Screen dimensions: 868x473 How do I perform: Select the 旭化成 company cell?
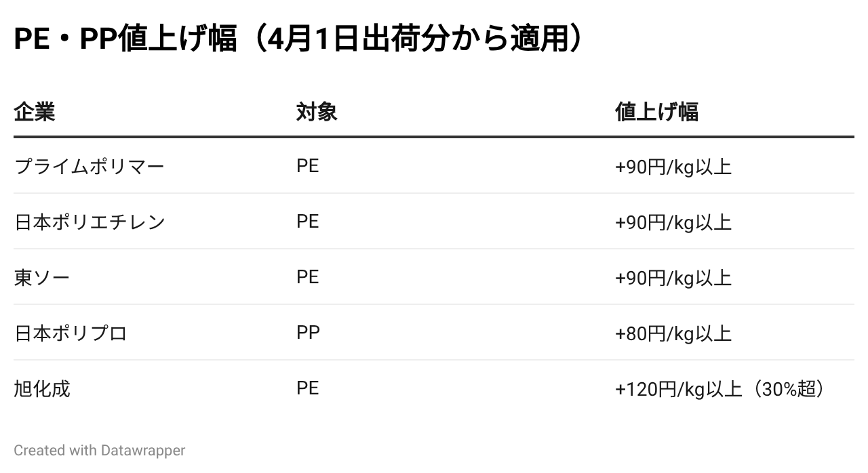click(42, 388)
